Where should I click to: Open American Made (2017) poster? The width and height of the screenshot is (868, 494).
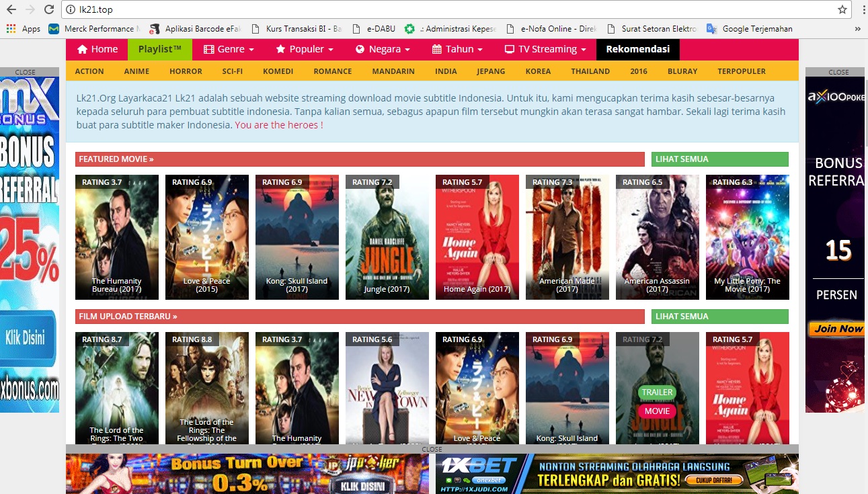(567, 237)
